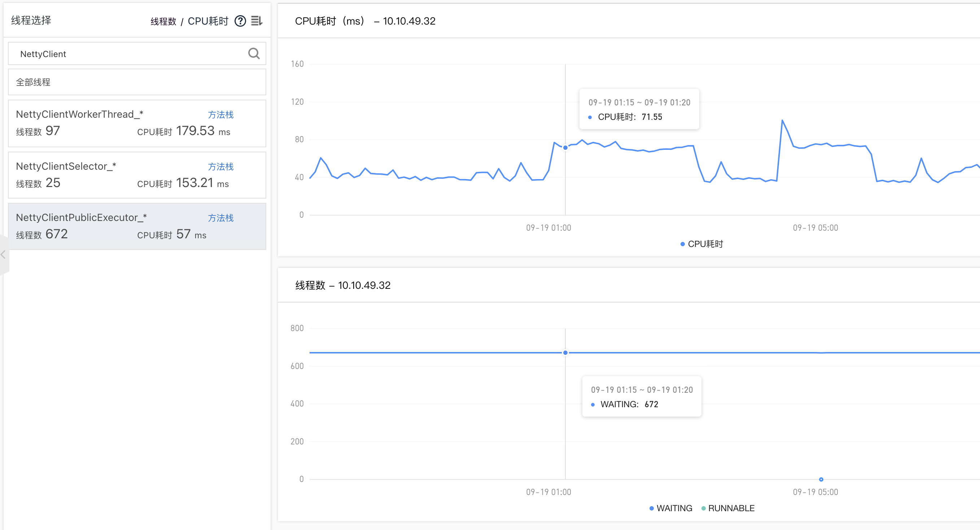Click the search magnifier icon
The width and height of the screenshot is (980, 530).
[x=254, y=54]
